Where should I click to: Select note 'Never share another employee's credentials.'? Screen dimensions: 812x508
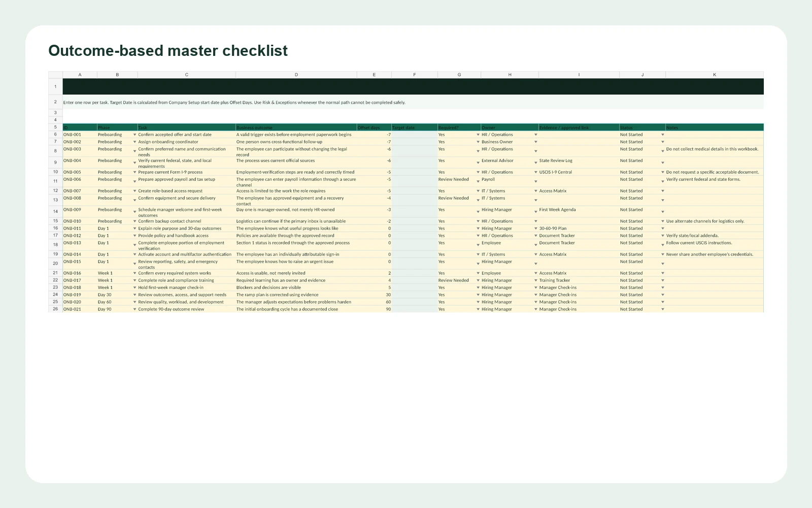(x=714, y=255)
